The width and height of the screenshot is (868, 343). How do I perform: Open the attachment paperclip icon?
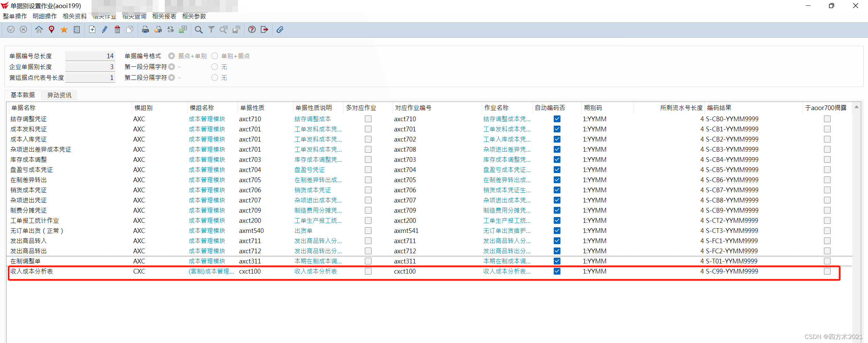[280, 29]
